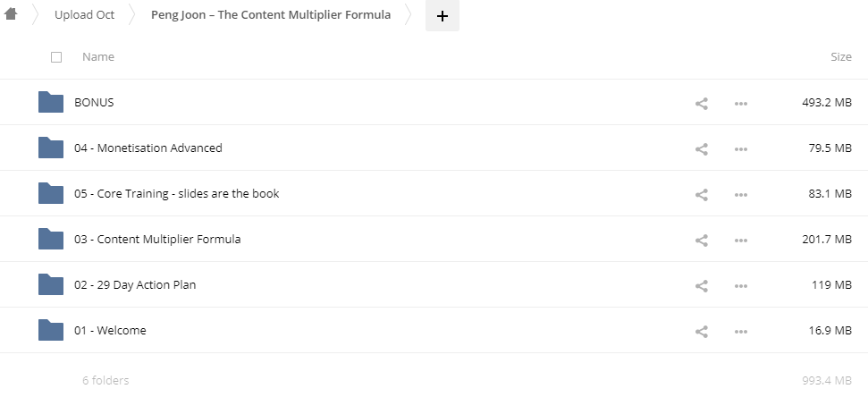868x414 pixels.
Task: Open the 04 - Monetisation Advanced folder
Action: tap(147, 148)
